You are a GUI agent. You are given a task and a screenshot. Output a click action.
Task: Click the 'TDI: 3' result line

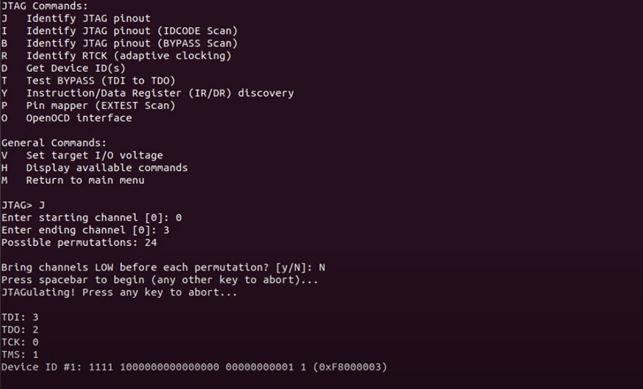click(20, 317)
